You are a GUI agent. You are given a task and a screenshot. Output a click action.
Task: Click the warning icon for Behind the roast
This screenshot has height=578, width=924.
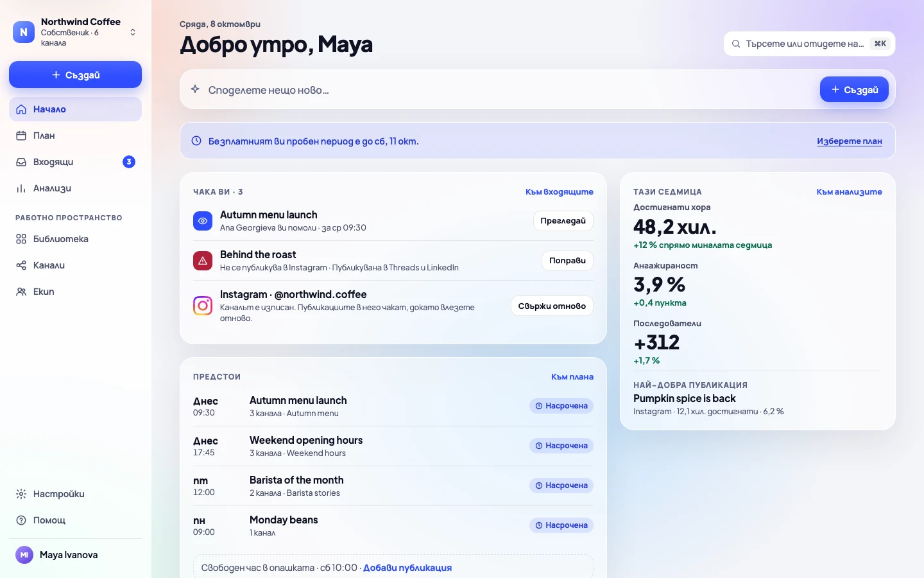point(203,261)
